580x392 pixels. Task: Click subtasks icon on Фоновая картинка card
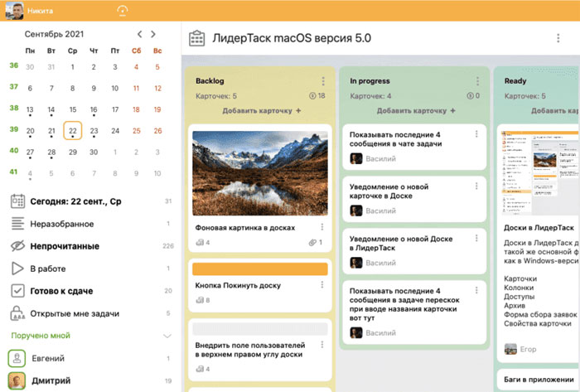[x=201, y=243]
